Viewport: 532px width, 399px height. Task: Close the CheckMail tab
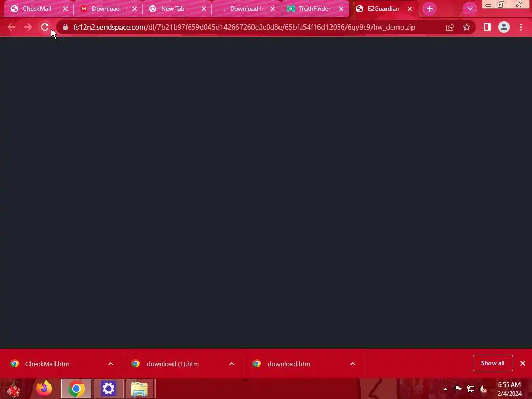click(65, 9)
